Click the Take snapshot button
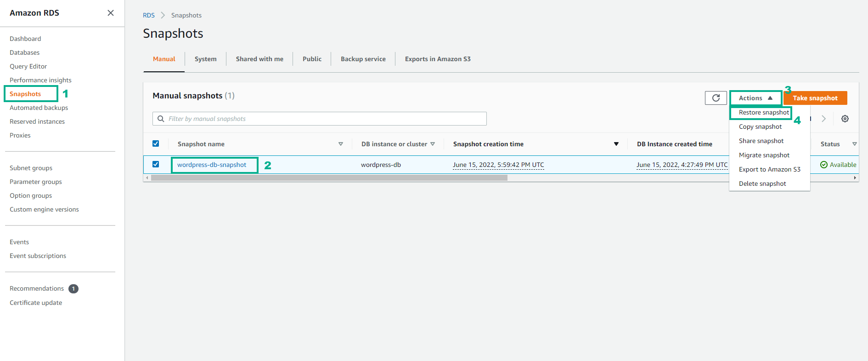868x361 pixels. click(815, 98)
